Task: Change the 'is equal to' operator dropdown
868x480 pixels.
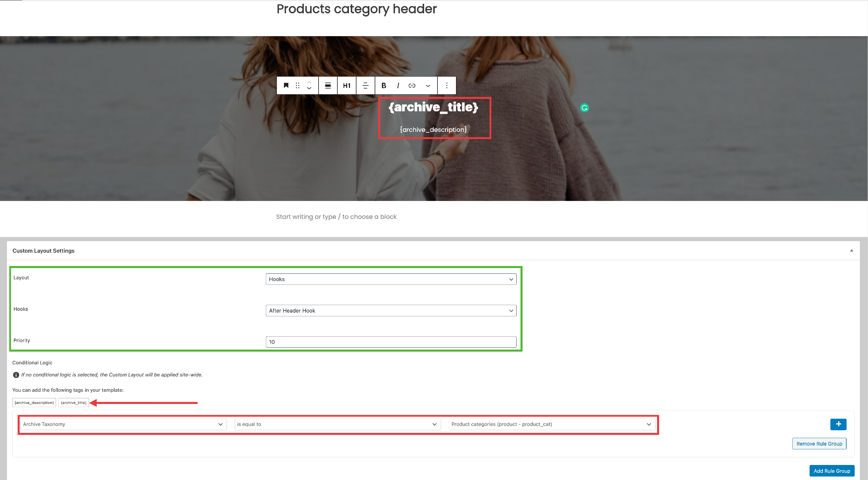Action: (337, 424)
